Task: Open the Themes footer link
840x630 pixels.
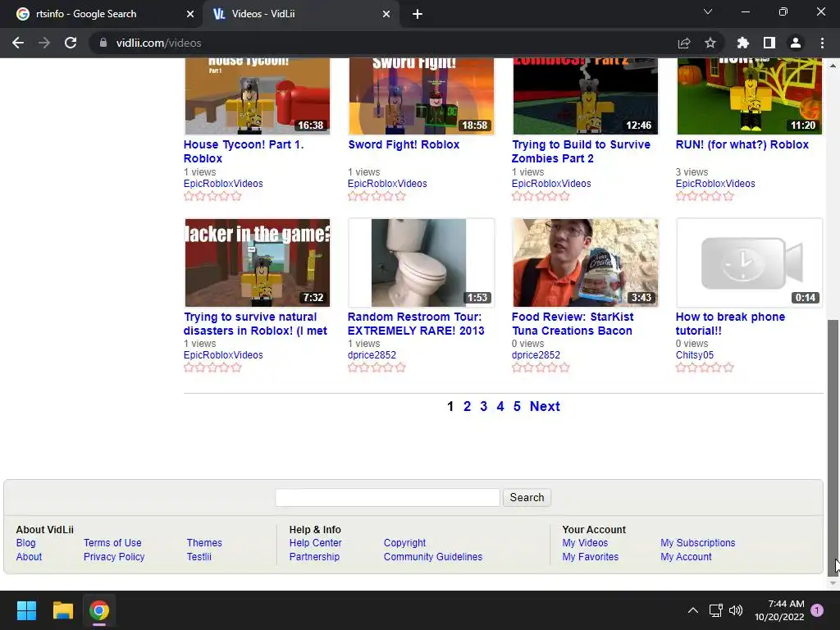Action: (204, 543)
